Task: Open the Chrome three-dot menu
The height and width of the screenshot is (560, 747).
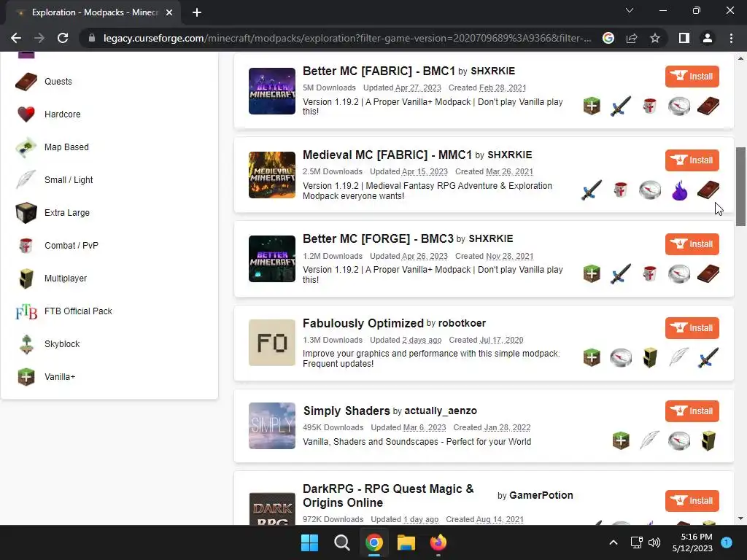Action: (731, 38)
